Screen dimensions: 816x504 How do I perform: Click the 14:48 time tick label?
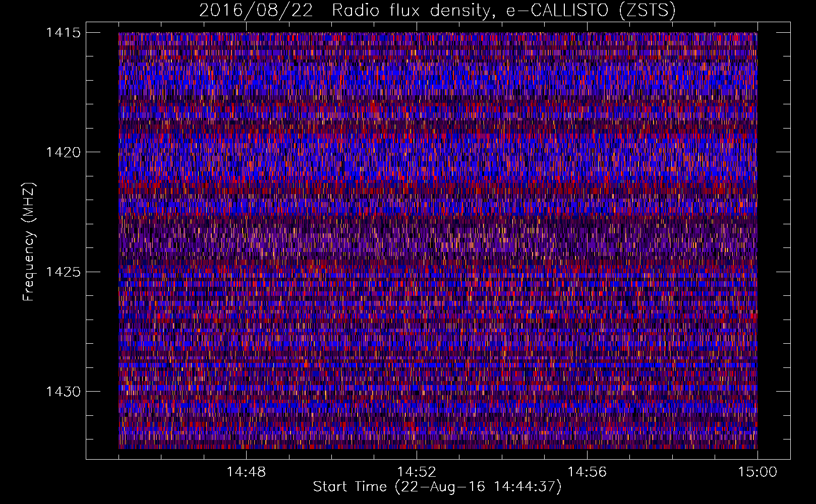pyautogui.click(x=246, y=472)
